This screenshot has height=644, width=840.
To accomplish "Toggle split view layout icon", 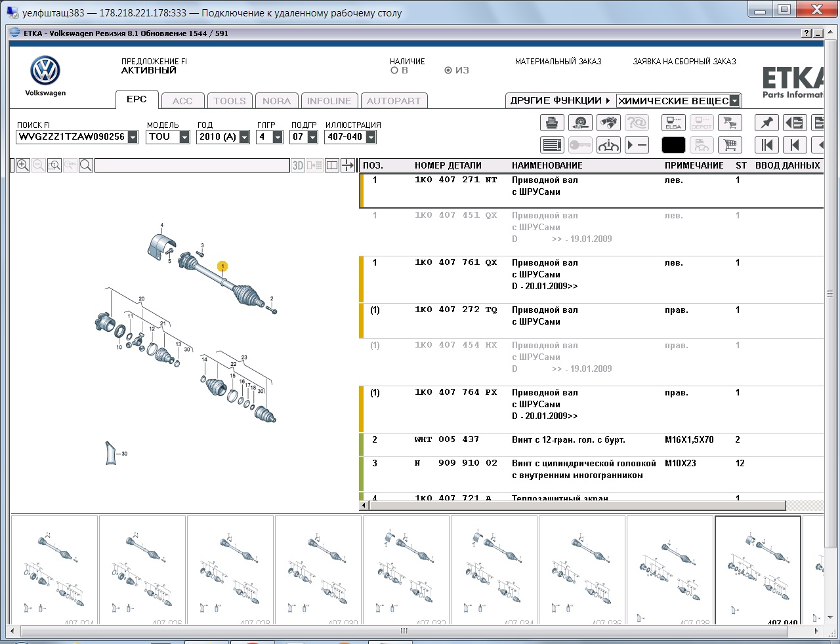I will point(332,165).
